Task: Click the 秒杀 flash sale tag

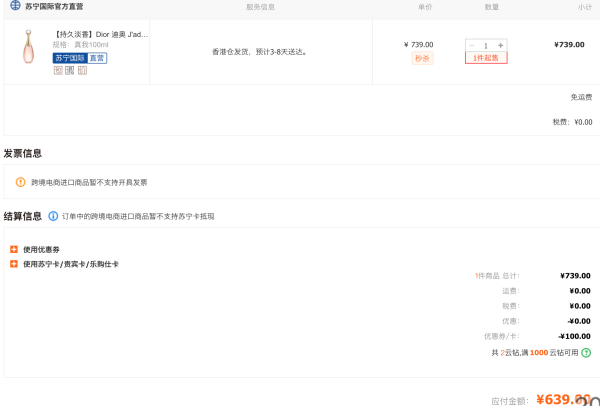Action: (x=422, y=58)
